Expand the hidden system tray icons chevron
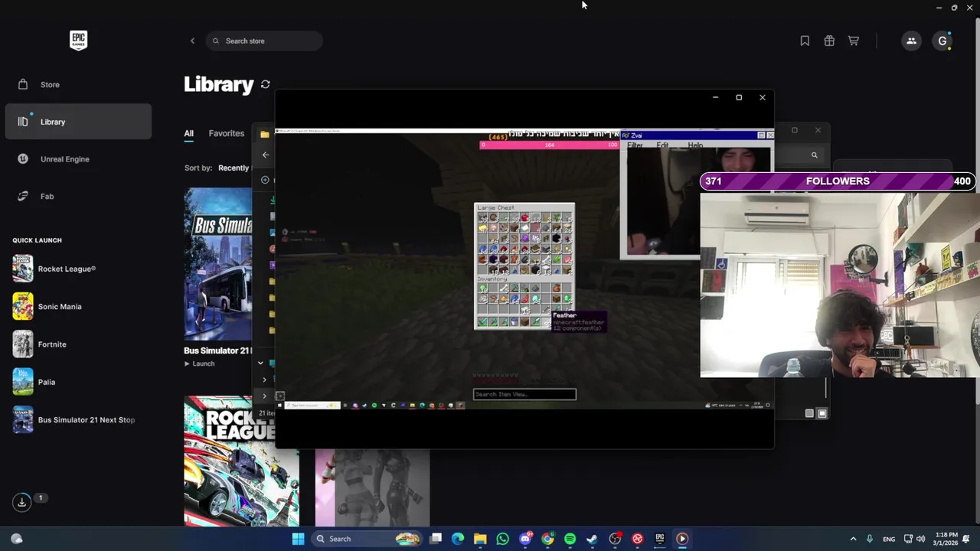Image resolution: width=980 pixels, height=551 pixels. [x=853, y=539]
